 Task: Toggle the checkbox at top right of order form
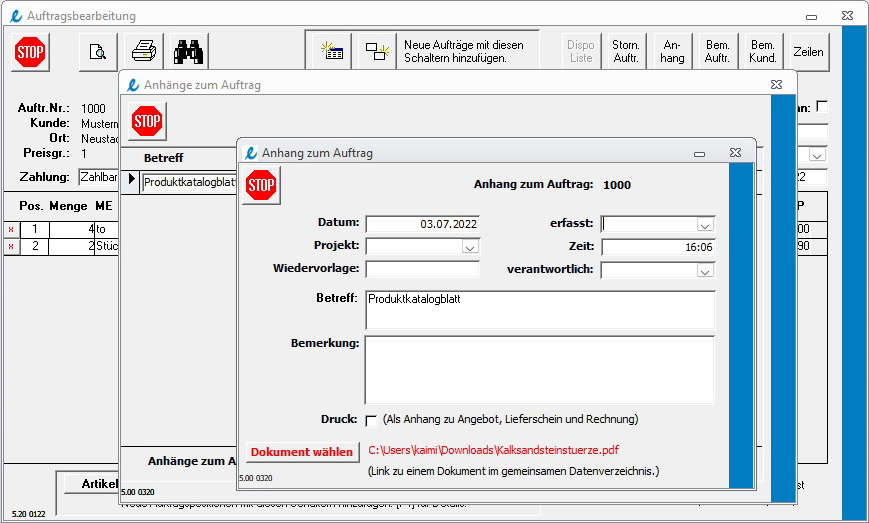[822, 106]
